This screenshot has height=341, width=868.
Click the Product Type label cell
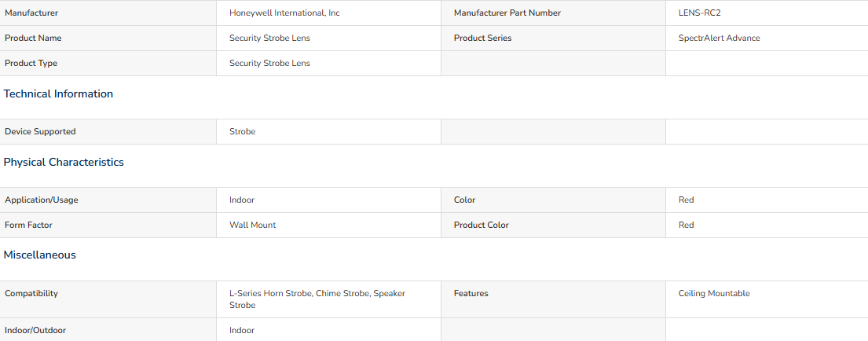[x=108, y=63]
